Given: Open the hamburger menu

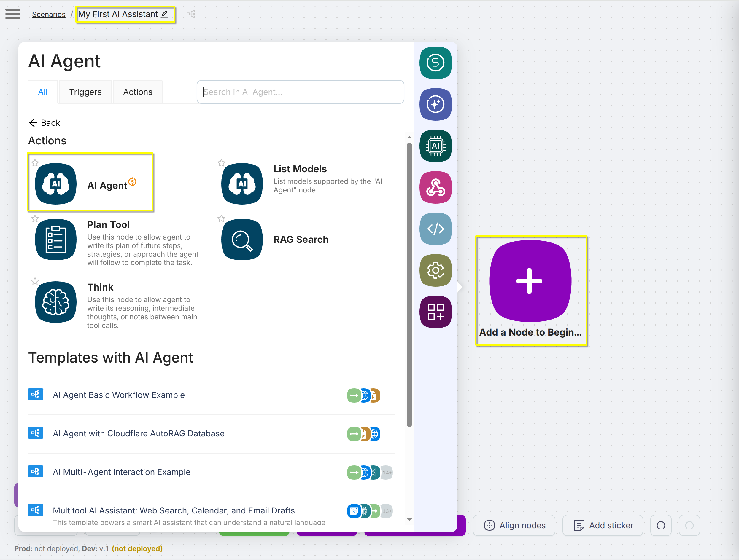Looking at the screenshot, I should click(13, 14).
